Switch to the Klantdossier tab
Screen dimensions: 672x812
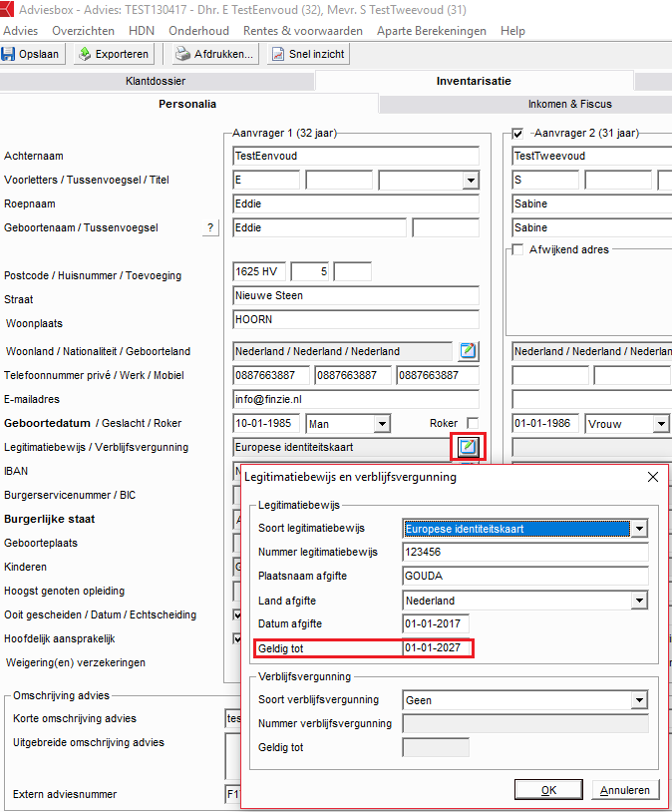pos(156,81)
